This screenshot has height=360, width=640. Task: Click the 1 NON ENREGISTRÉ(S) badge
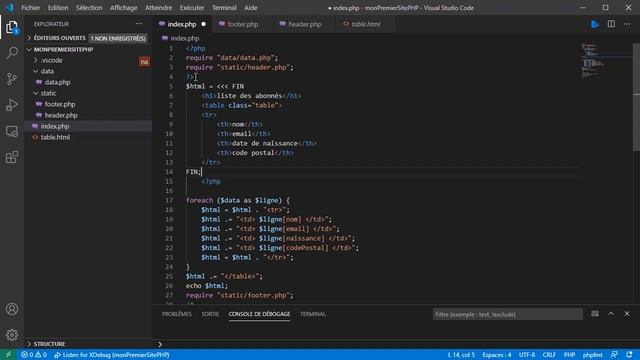[118, 38]
